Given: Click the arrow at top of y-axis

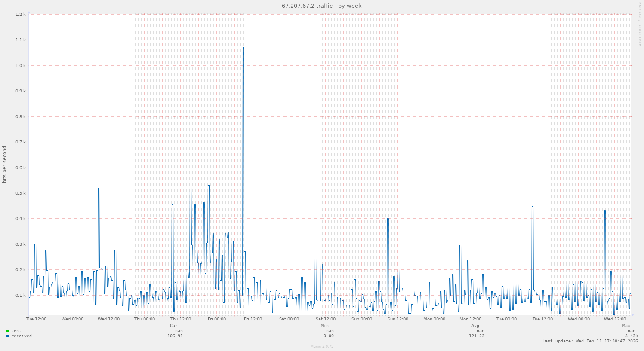Looking at the screenshot, I should point(28,13).
